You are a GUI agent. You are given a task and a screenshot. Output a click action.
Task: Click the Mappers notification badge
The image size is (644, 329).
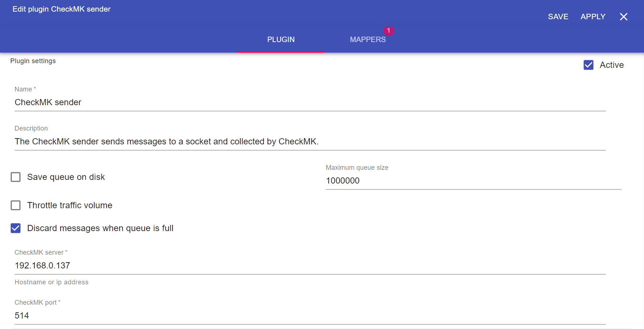(389, 30)
